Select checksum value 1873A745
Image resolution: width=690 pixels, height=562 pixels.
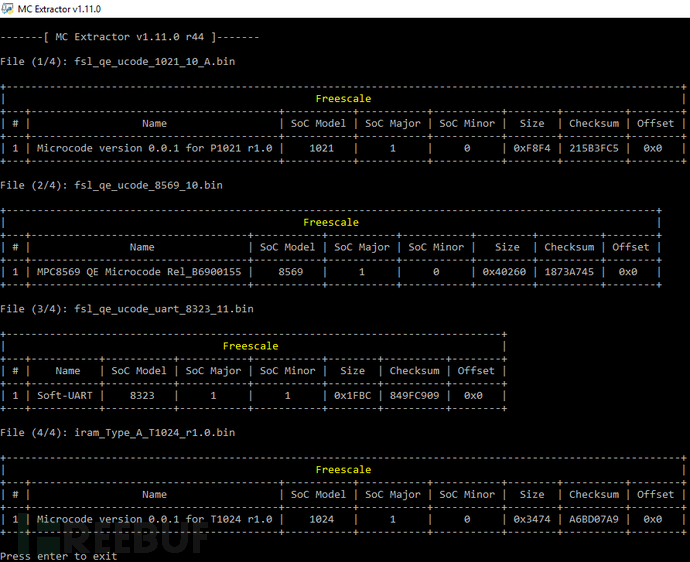[569, 272]
